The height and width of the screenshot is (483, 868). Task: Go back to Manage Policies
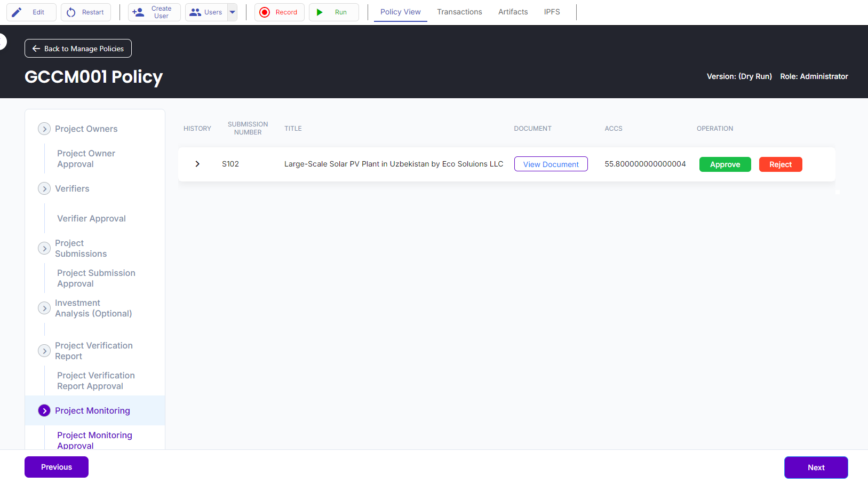click(x=78, y=49)
